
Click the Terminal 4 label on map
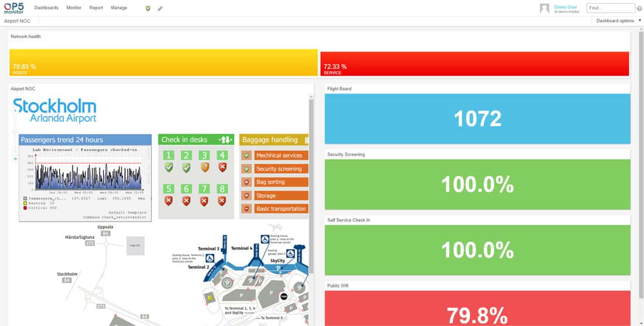(x=241, y=248)
